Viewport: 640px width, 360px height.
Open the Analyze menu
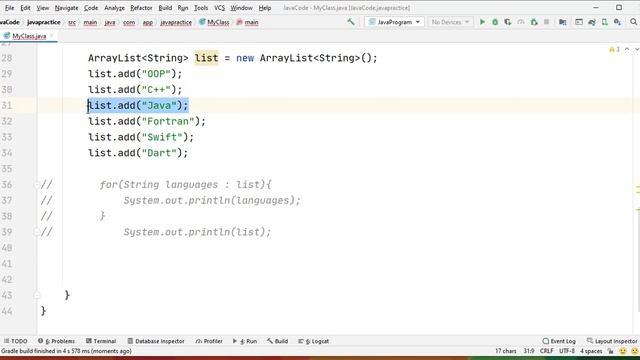pos(114,8)
